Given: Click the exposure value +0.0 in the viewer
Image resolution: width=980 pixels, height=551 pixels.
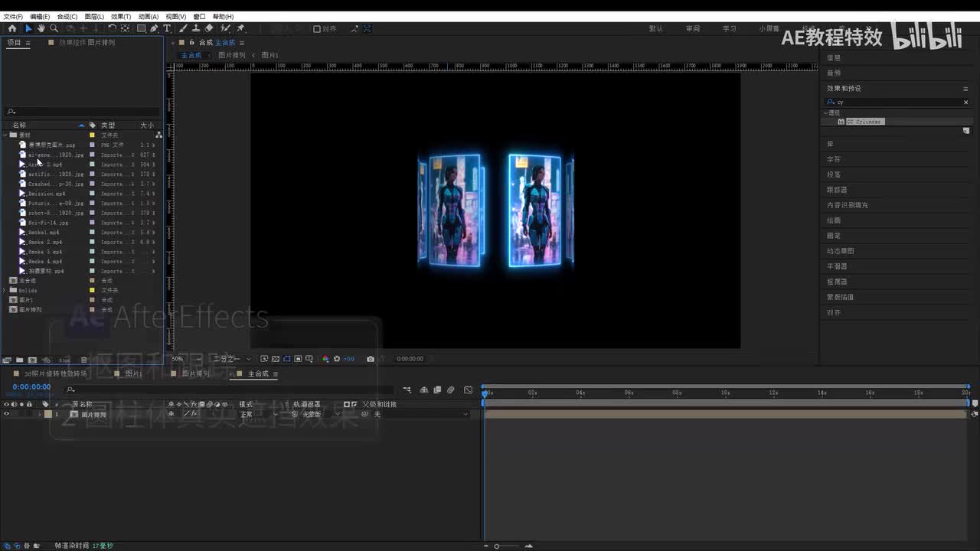Looking at the screenshot, I should point(349,359).
